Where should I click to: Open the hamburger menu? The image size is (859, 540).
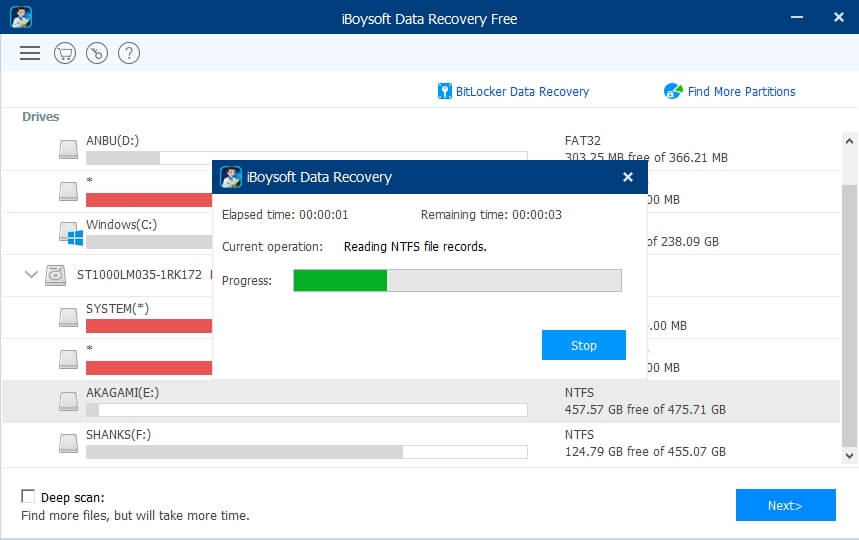click(30, 53)
